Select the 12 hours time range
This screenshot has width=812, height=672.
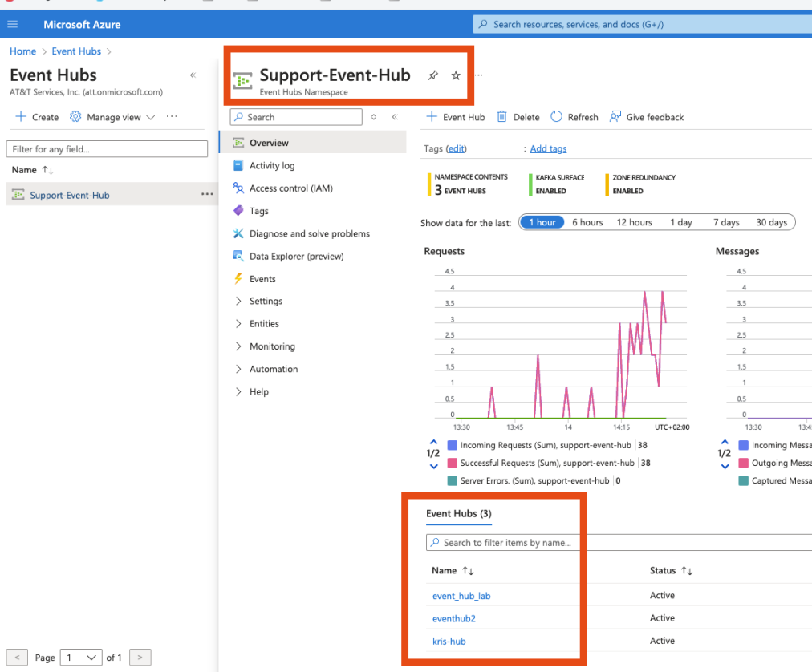[x=635, y=222]
